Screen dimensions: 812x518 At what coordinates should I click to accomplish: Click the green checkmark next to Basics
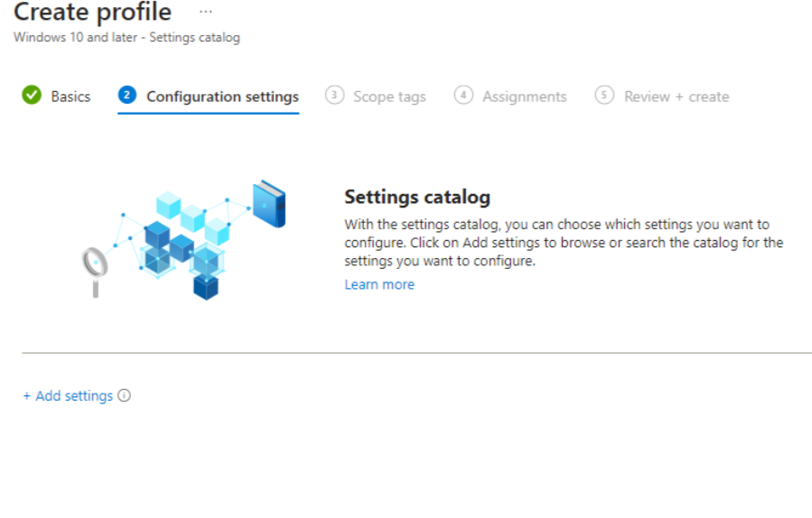click(x=32, y=95)
